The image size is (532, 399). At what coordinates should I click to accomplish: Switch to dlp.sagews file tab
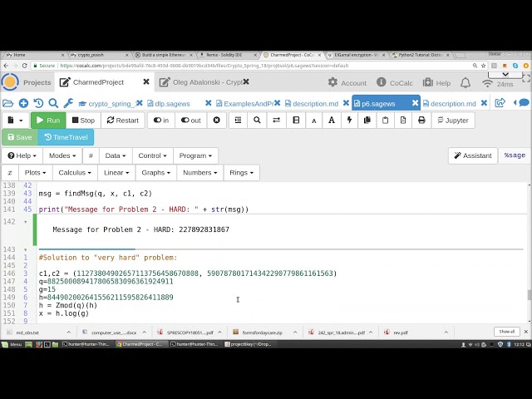click(x=172, y=103)
